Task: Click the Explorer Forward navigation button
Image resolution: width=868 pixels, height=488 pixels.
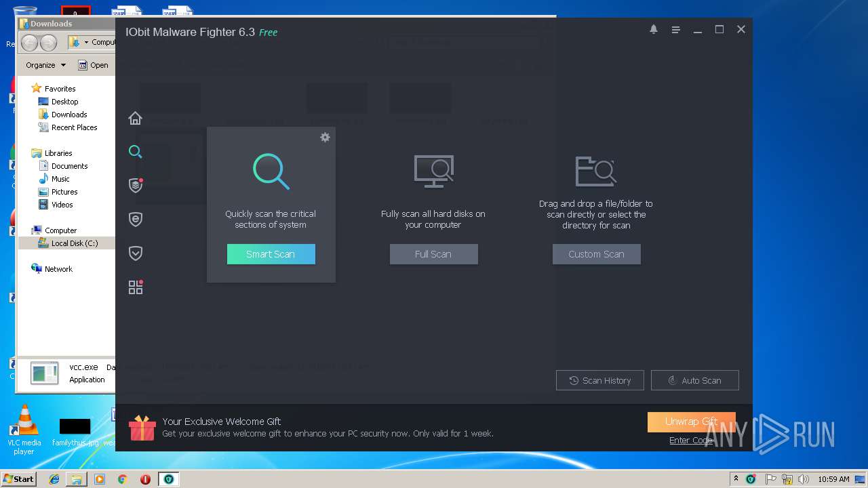Action: pos(48,43)
